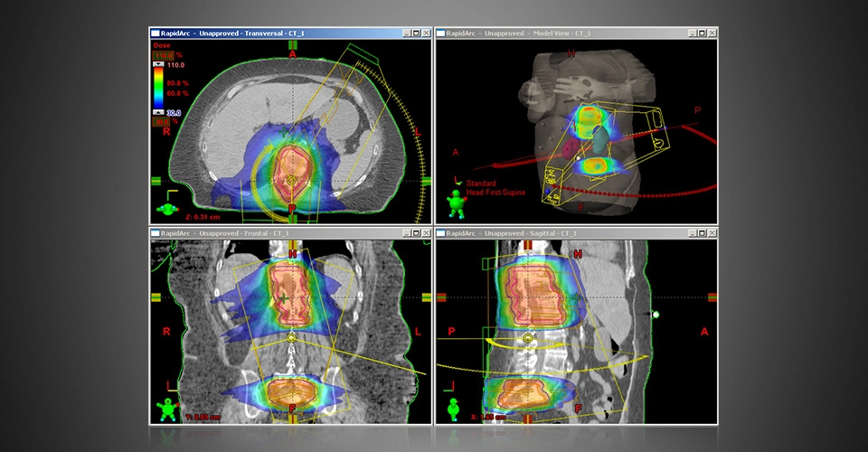Select the isocenter marker in the Transversal view
This screenshot has height=452, width=868.
(291, 181)
